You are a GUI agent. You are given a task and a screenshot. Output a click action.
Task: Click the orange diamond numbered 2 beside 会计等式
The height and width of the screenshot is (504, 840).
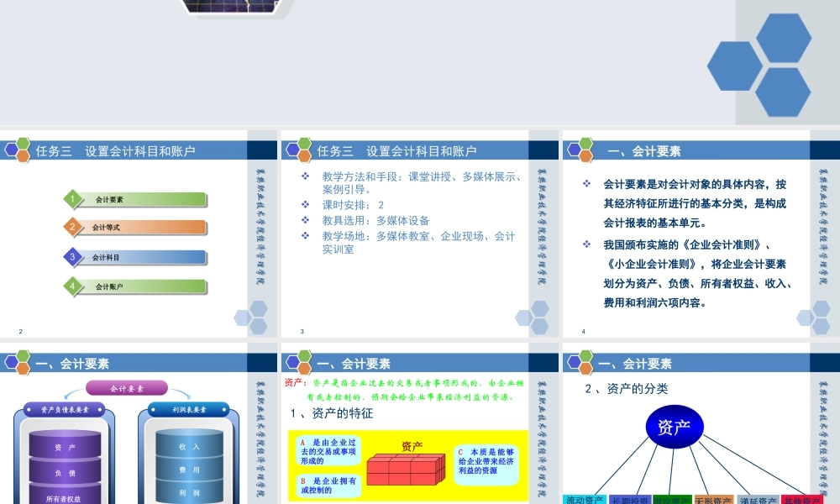pyautogui.click(x=74, y=227)
